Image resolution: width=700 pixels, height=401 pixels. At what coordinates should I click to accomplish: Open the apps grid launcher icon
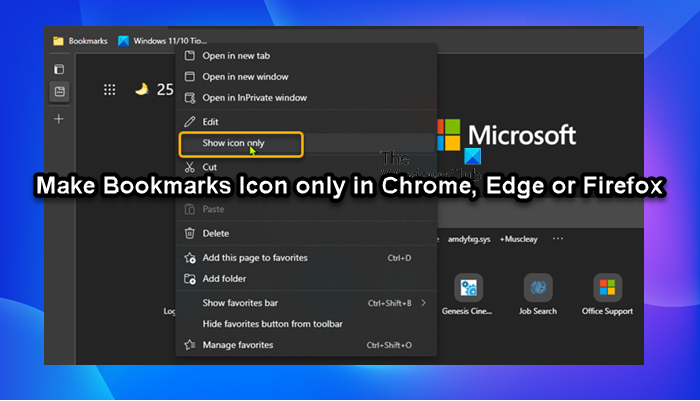click(109, 90)
